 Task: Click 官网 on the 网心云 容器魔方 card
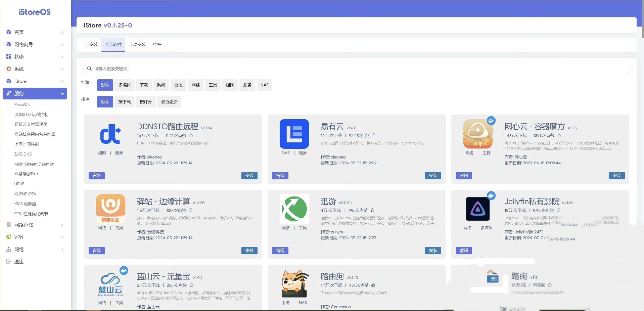point(464,176)
